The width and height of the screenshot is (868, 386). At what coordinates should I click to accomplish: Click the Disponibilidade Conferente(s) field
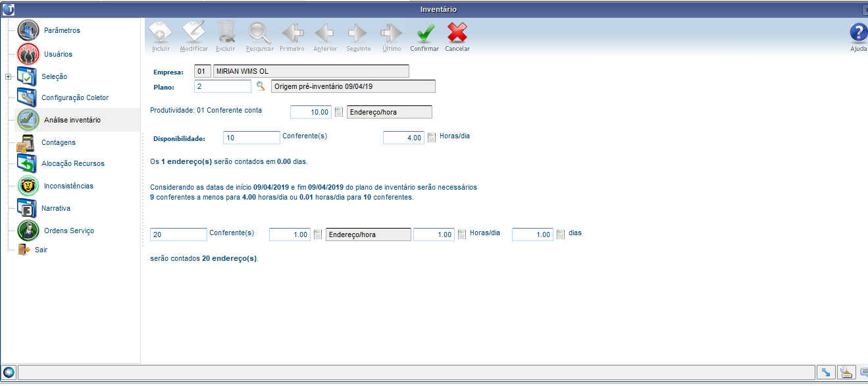point(251,138)
